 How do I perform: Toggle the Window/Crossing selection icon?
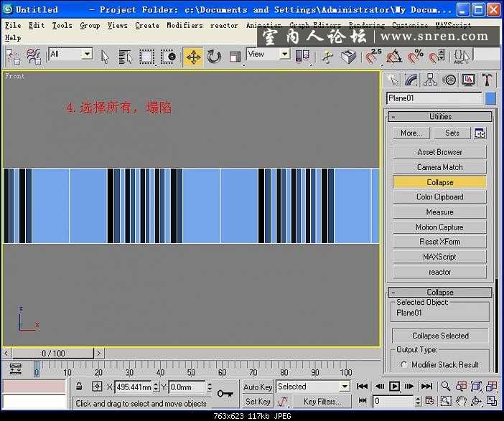(x=168, y=57)
